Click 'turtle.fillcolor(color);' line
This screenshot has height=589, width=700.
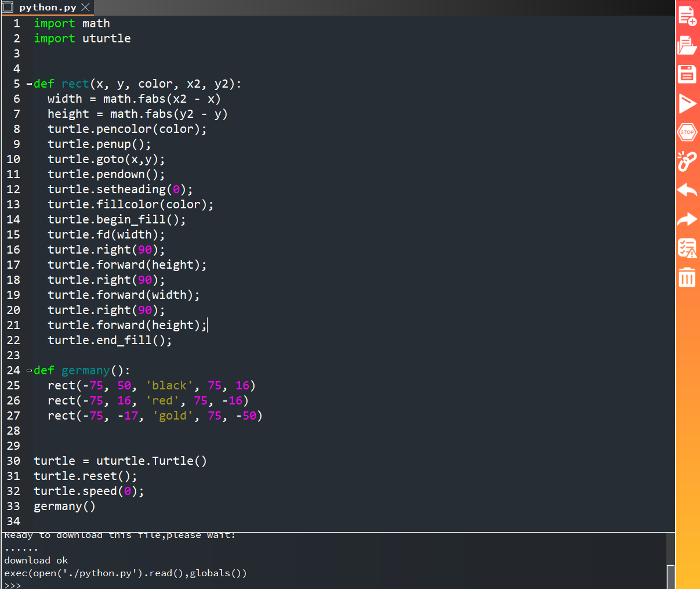(130, 205)
